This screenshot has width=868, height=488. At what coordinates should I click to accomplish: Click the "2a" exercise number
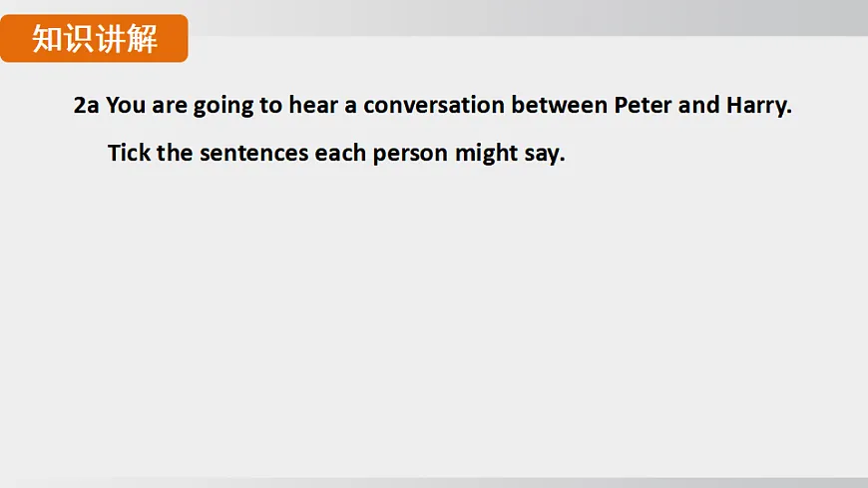click(x=86, y=105)
